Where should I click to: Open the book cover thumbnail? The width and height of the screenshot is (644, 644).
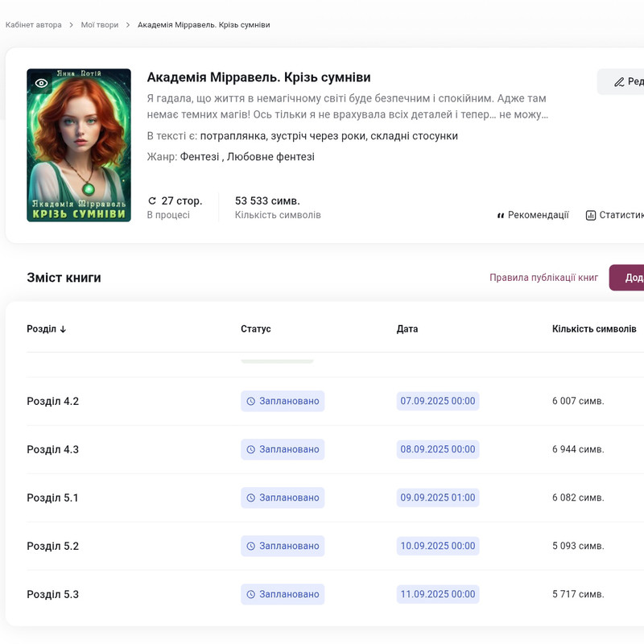(x=79, y=146)
